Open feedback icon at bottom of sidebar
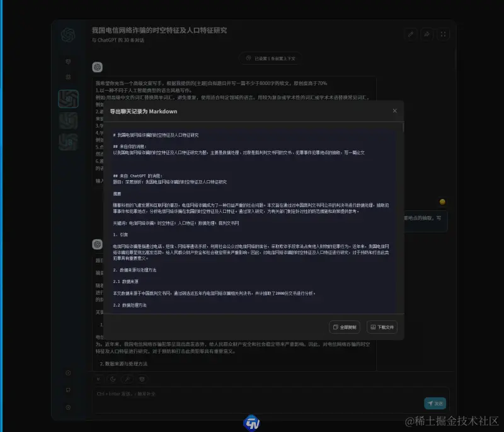Viewport: 504px width, 432px height. (x=69, y=390)
